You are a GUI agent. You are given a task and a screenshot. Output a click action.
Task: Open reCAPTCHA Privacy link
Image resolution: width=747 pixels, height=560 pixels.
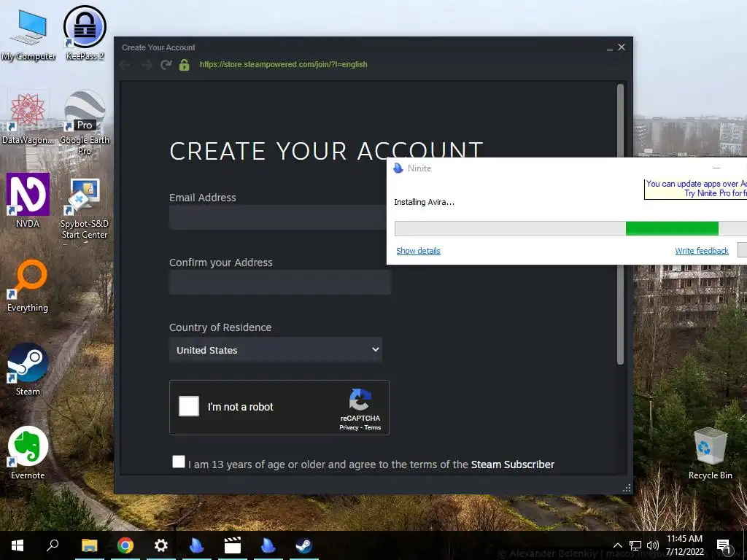[349, 427]
